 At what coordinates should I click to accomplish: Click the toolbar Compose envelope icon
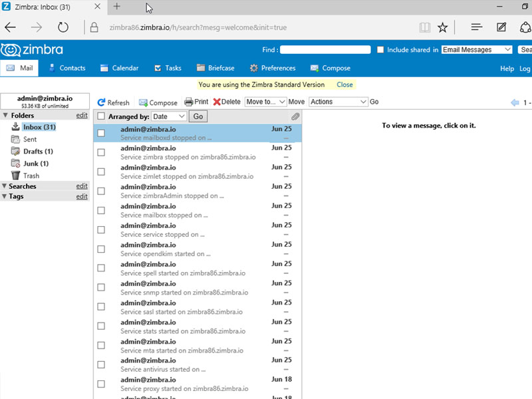pyautogui.click(x=143, y=102)
